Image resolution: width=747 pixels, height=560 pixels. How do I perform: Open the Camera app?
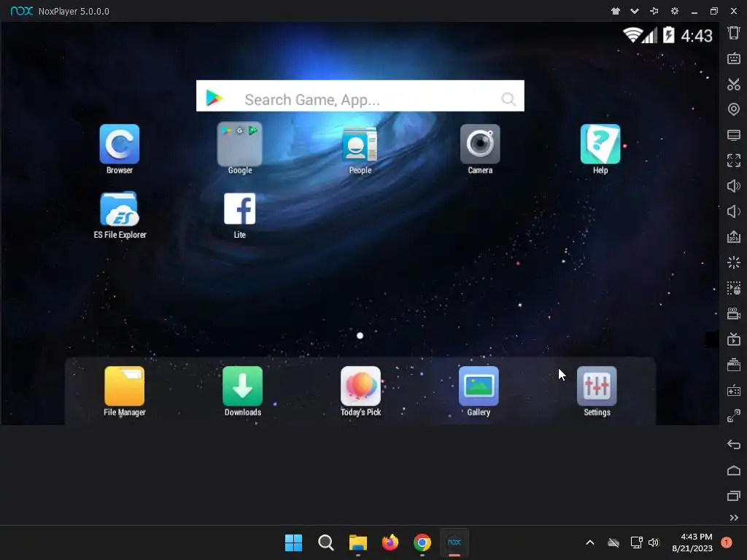[x=480, y=144]
